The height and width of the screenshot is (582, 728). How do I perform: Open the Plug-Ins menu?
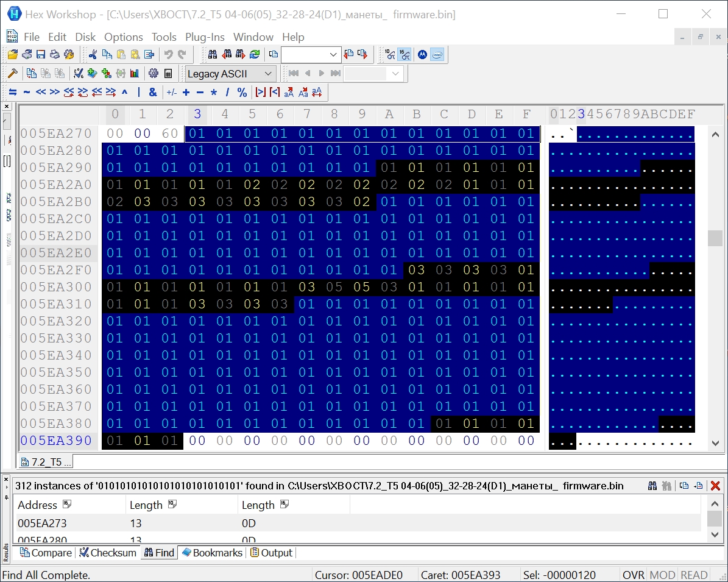point(205,37)
